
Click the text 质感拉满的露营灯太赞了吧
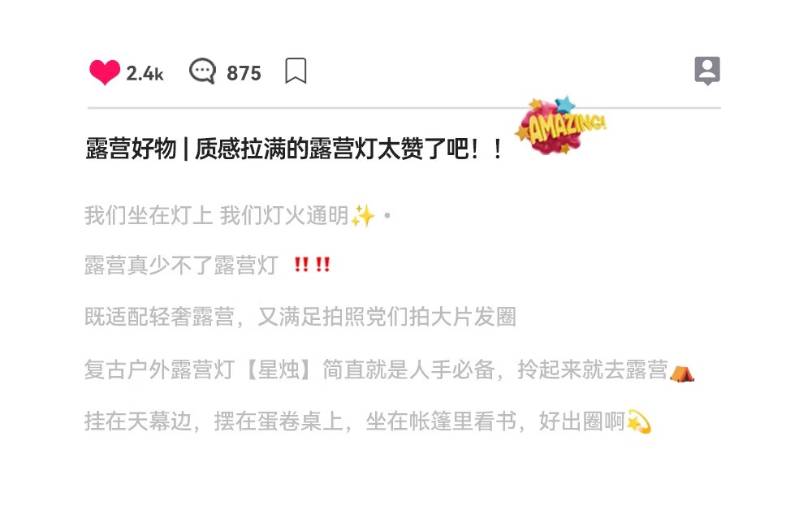[x=331, y=149]
